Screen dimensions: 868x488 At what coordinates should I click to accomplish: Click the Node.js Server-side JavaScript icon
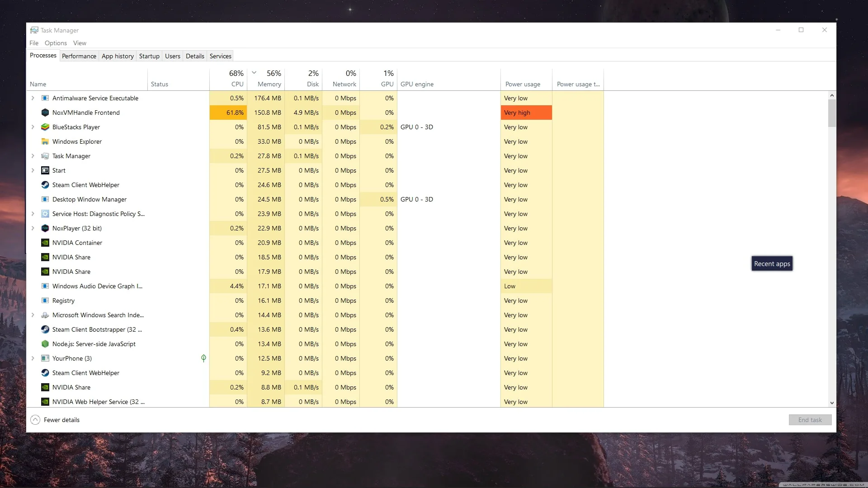tap(45, 344)
